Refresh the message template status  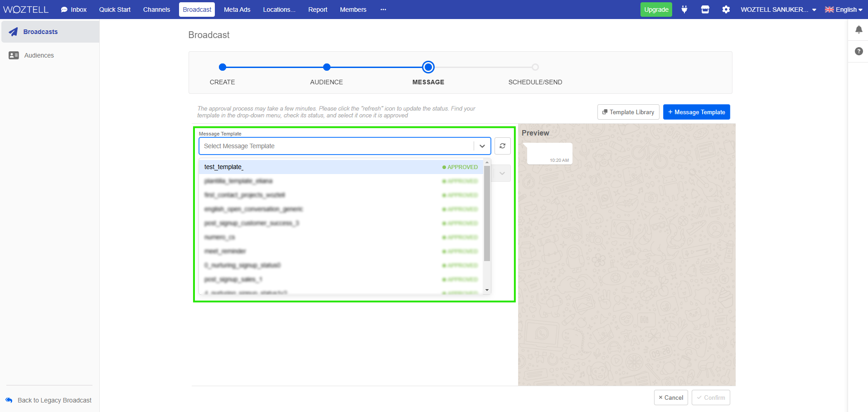pyautogui.click(x=502, y=145)
